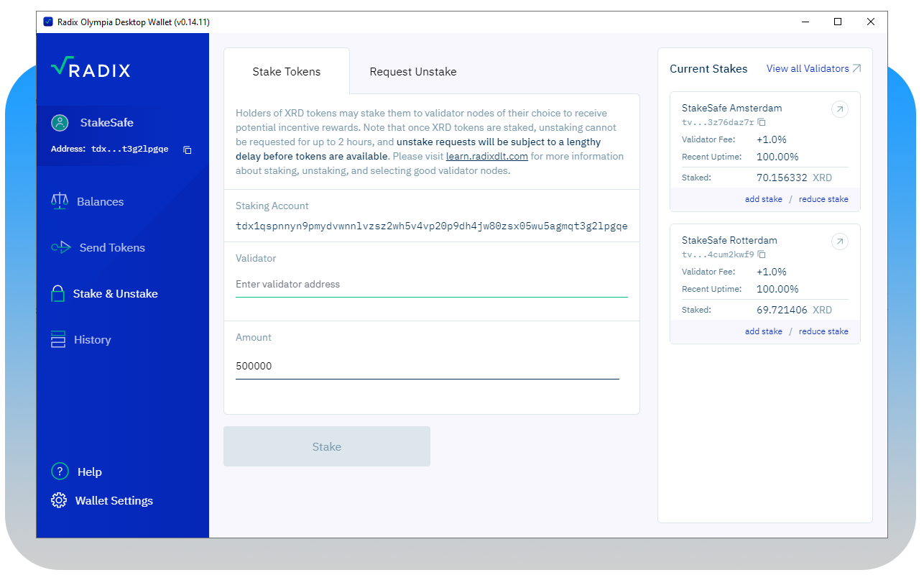
Task: Click add stake for StakeSafe Amsterdam
Action: [764, 199]
